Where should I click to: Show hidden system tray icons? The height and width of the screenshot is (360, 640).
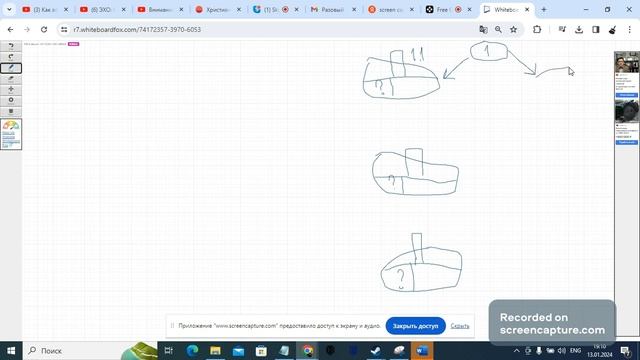coord(516,351)
